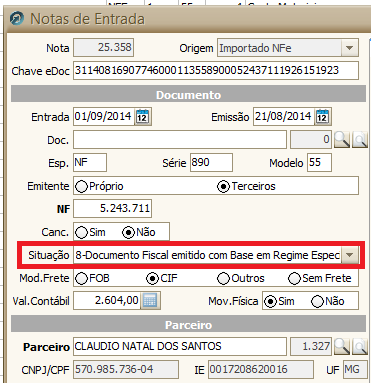Click the NF number field
371x383 pixels.
[112, 209]
